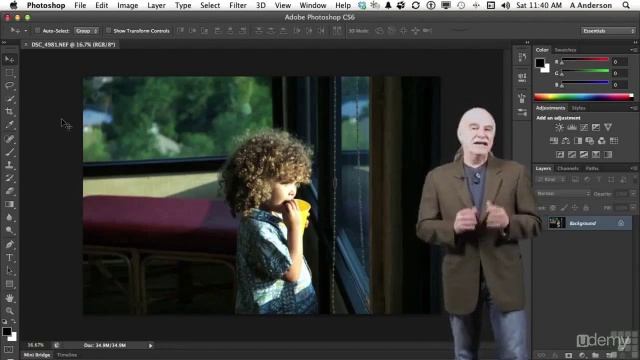
Task: Click the Color panel foreground color swatch
Action: [540, 63]
